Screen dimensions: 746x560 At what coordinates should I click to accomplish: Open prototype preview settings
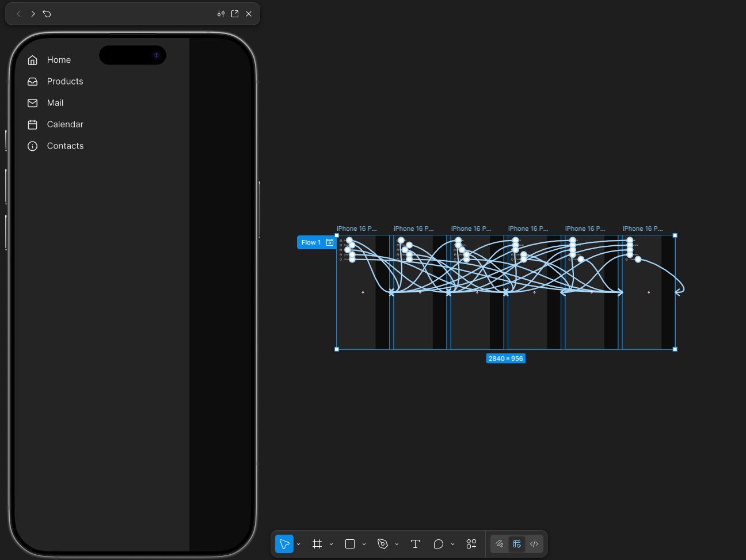coord(221,14)
